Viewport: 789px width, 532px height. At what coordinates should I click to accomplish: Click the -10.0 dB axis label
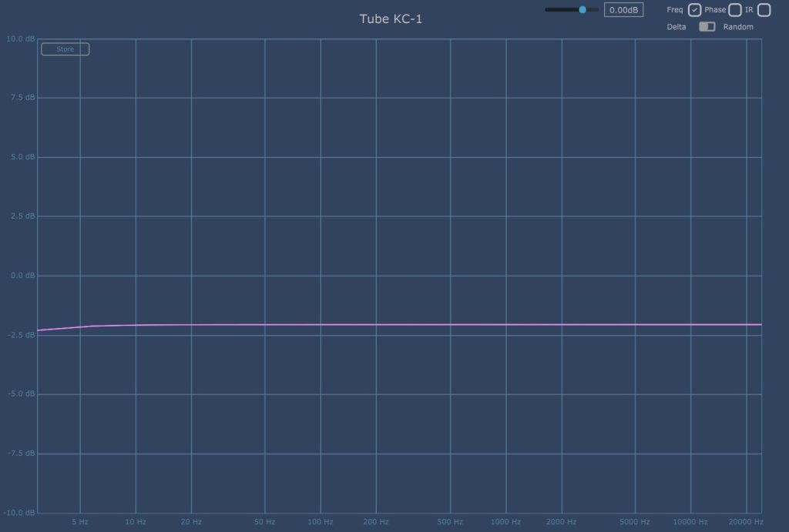[x=18, y=513]
